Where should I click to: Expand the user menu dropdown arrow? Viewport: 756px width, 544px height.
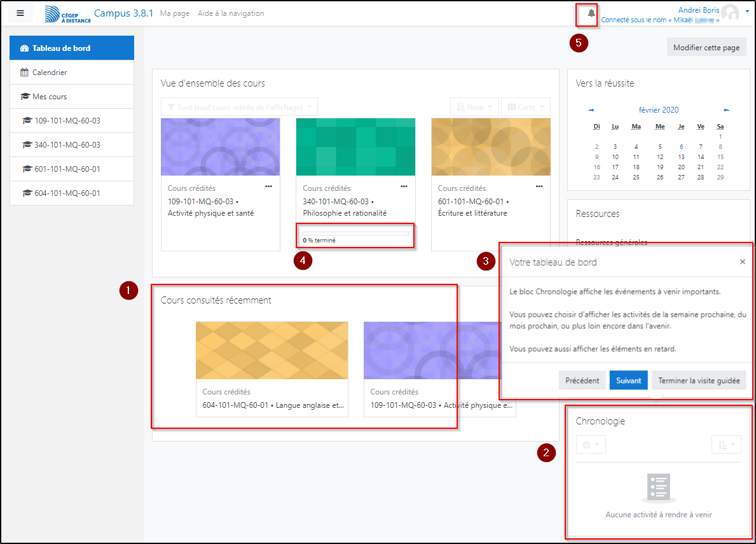tap(746, 11)
